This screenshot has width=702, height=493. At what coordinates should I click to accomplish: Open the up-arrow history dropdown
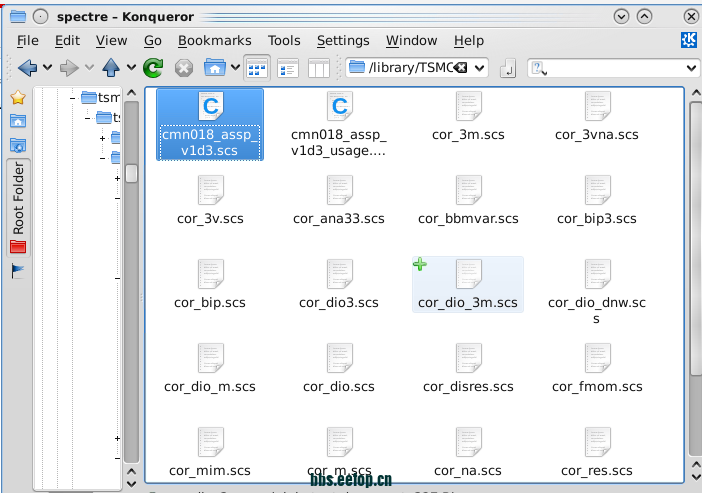pyautogui.click(x=131, y=68)
